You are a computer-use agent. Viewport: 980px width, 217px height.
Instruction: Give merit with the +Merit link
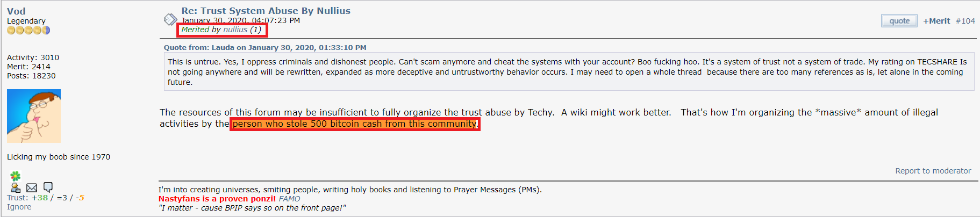point(936,21)
